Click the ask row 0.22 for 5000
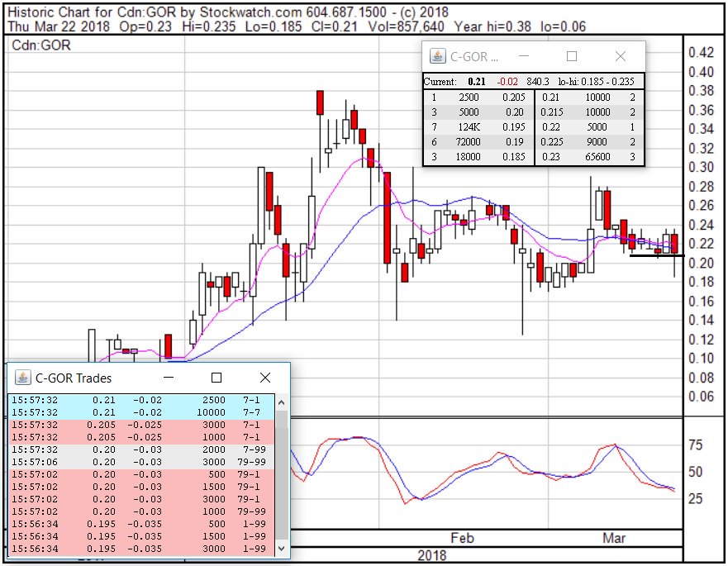Screen dimensions: 728x566 (590, 126)
